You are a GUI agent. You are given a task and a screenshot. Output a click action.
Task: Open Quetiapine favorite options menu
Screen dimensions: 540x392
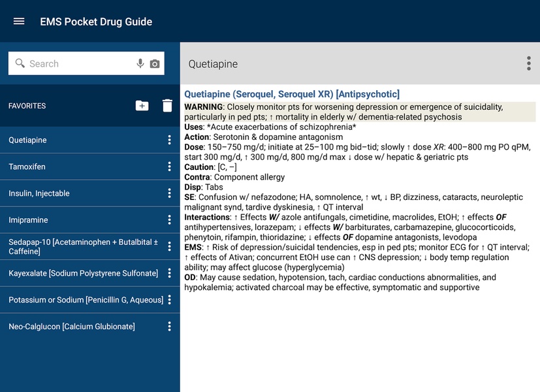169,140
